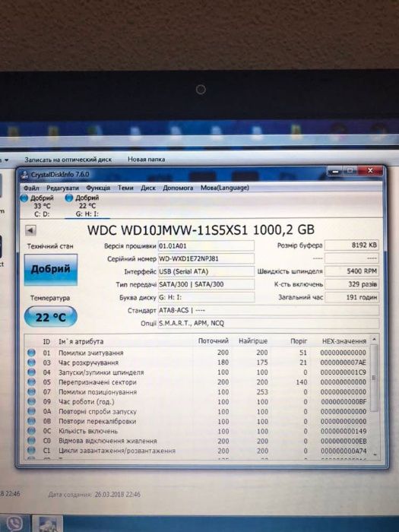Open Viber from the taskbar
The width and height of the screenshot is (399, 532).
13,523
